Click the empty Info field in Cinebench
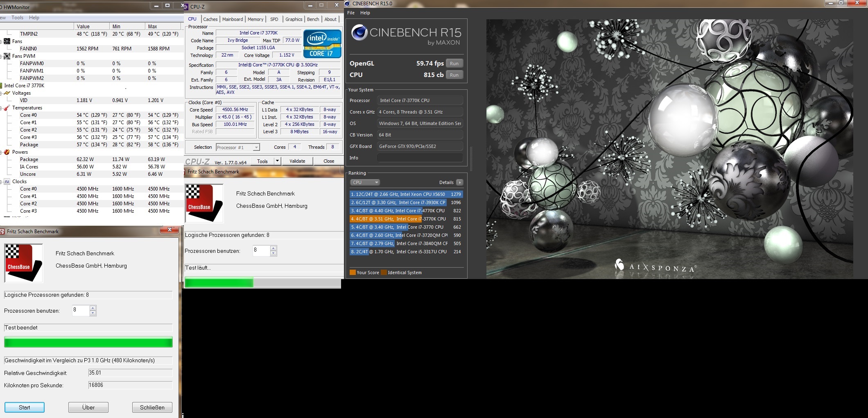The height and width of the screenshot is (418, 868). pyautogui.click(x=420, y=158)
